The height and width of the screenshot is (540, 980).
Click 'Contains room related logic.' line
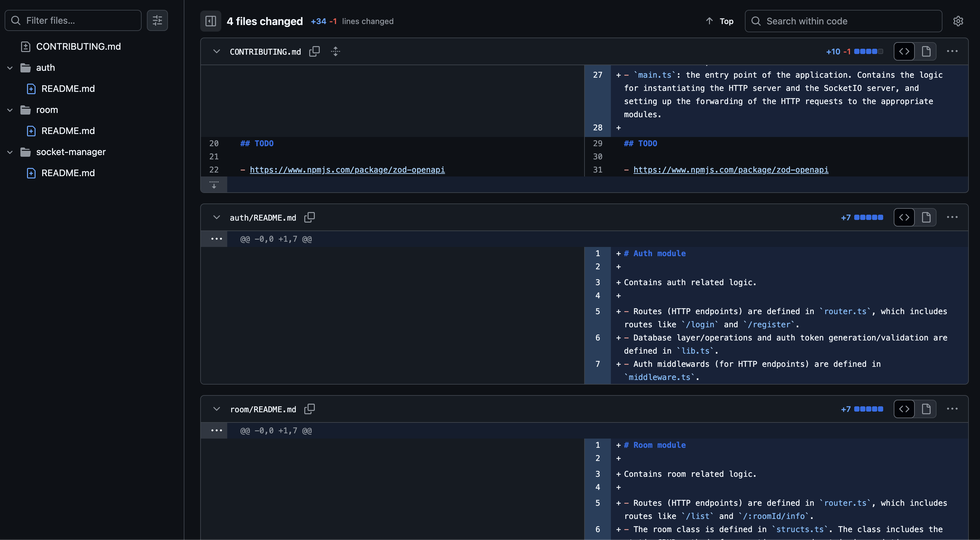pyautogui.click(x=690, y=474)
